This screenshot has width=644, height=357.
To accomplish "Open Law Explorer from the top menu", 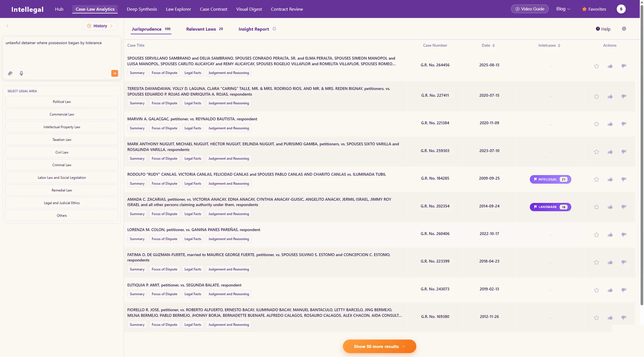I will 178,9.
